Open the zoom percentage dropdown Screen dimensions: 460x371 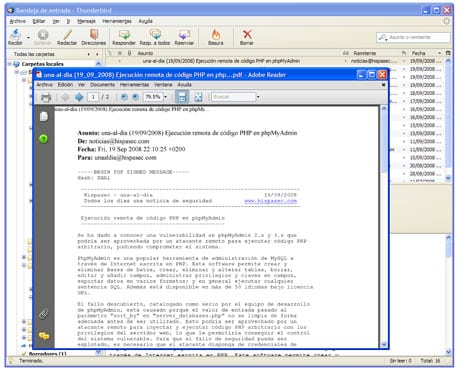pos(165,97)
